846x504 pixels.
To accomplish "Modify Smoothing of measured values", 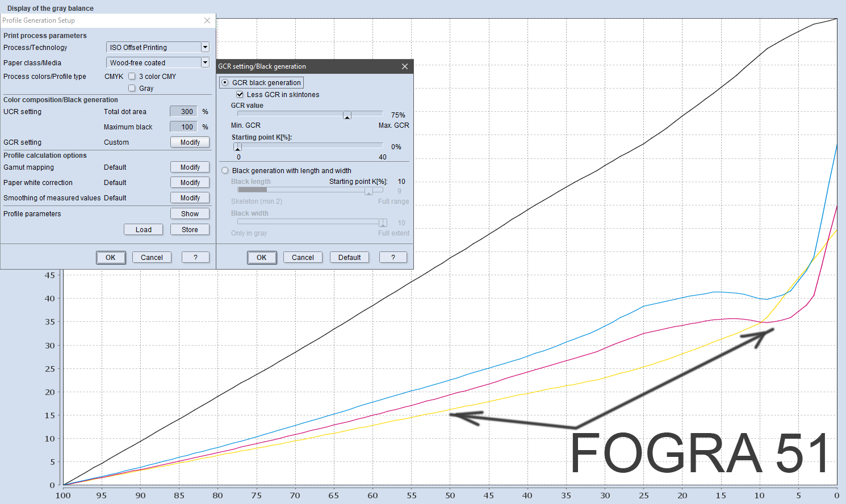I will (x=190, y=198).
